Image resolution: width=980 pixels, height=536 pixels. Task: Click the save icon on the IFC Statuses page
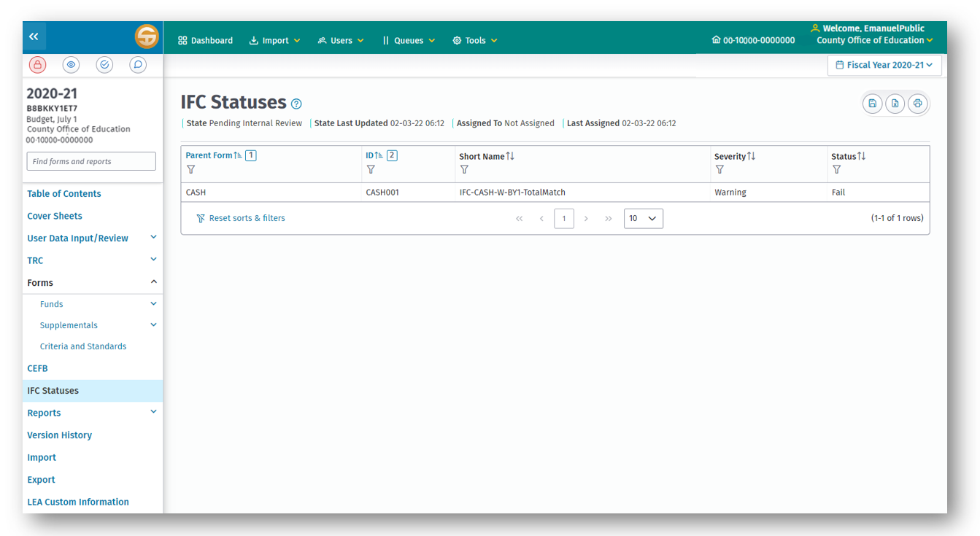click(x=873, y=103)
